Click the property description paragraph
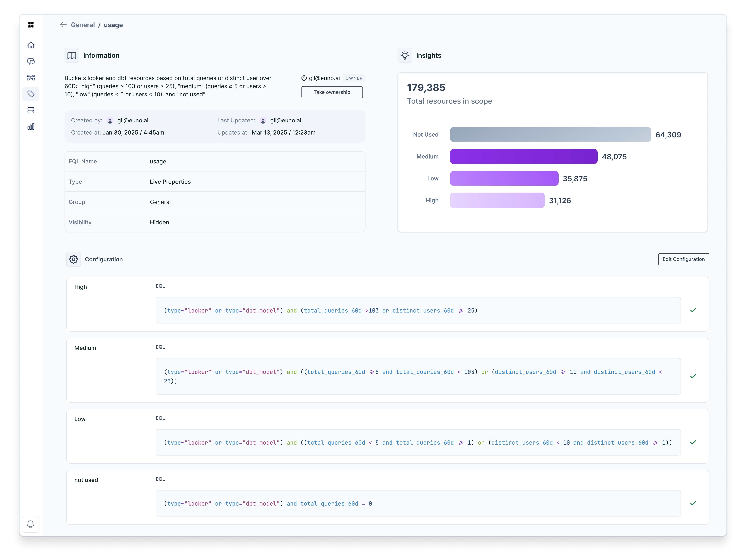The height and width of the screenshot is (560, 746). point(168,86)
